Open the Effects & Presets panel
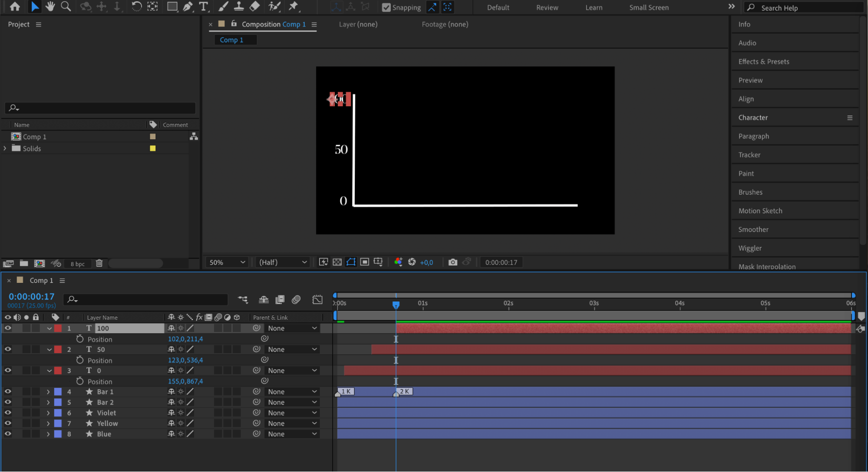Screen dimensions: 868x472 tap(763, 62)
